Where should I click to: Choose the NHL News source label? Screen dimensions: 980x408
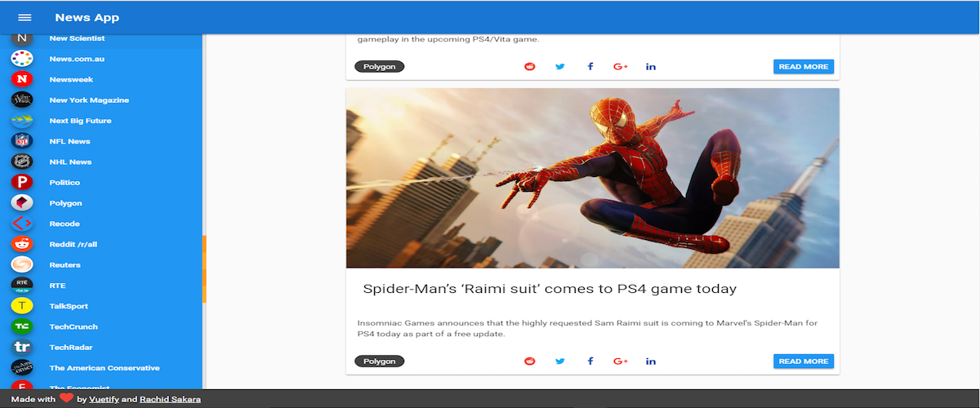70,162
